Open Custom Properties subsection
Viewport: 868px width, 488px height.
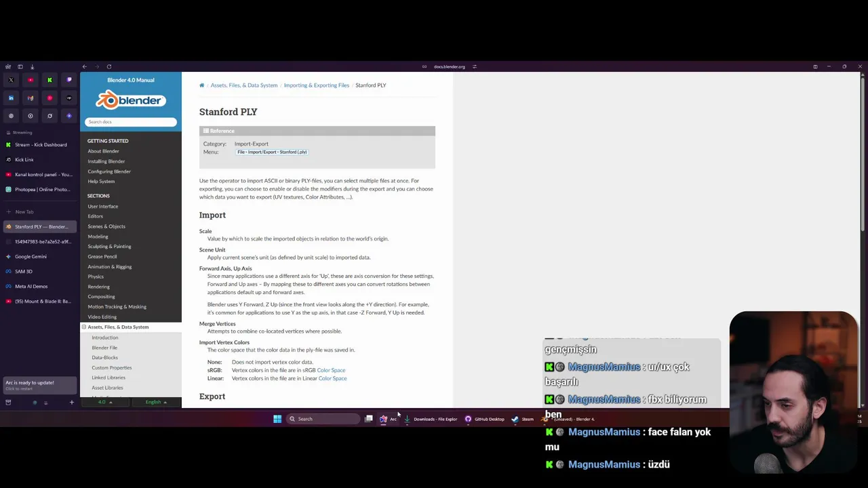112,368
